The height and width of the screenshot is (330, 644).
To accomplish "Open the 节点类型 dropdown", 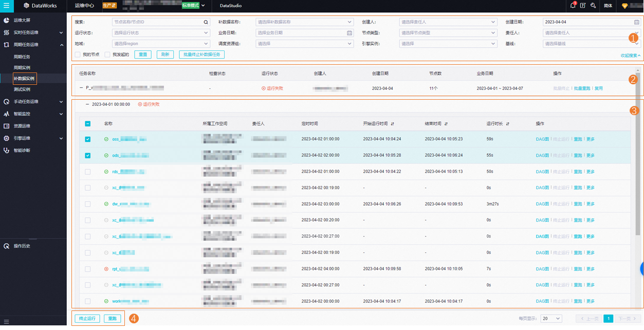I will point(448,33).
